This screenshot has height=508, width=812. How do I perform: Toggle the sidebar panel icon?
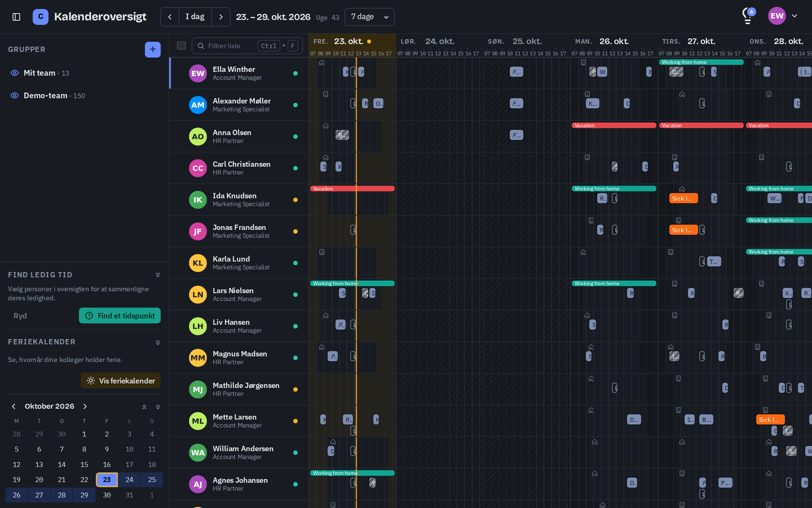[x=16, y=17]
